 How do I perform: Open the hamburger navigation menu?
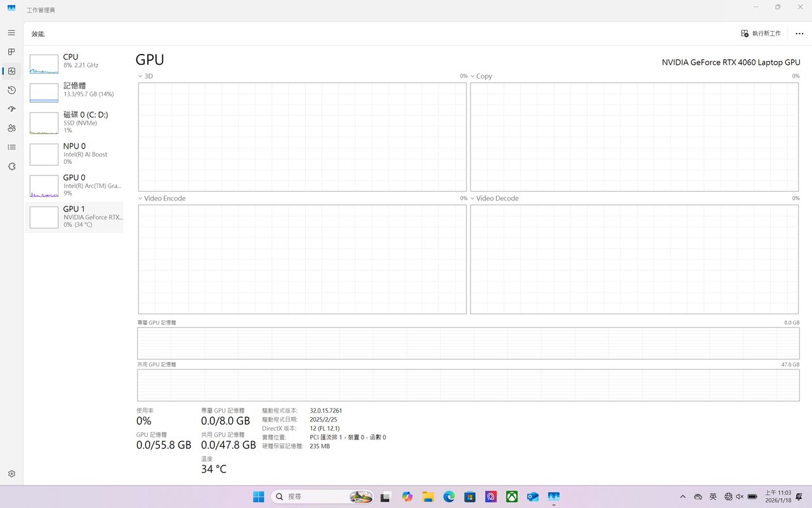point(11,33)
